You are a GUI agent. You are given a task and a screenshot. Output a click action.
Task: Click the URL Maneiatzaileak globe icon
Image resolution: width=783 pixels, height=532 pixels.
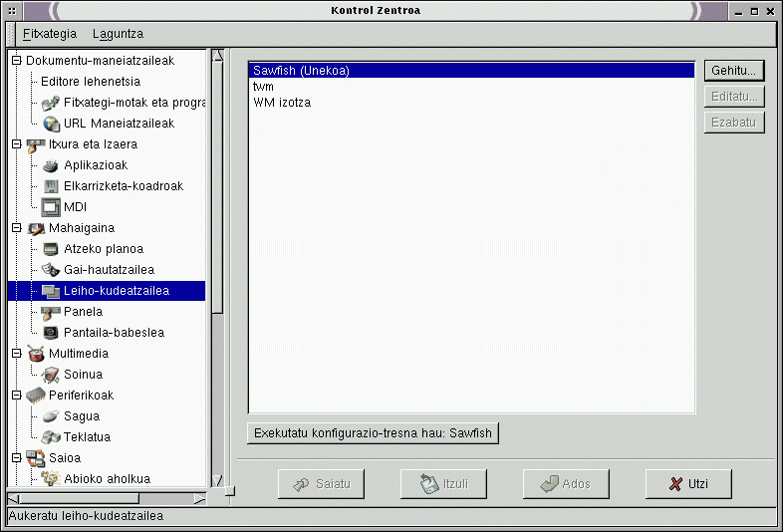pyautogui.click(x=51, y=124)
